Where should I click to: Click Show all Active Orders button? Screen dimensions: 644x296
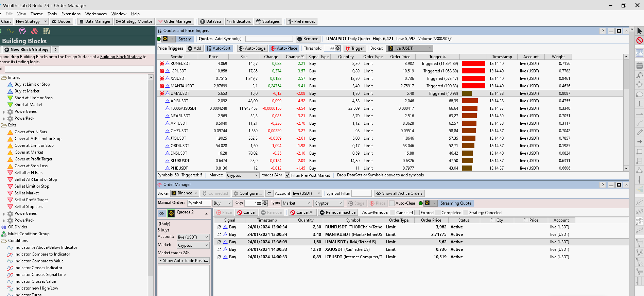click(399, 193)
